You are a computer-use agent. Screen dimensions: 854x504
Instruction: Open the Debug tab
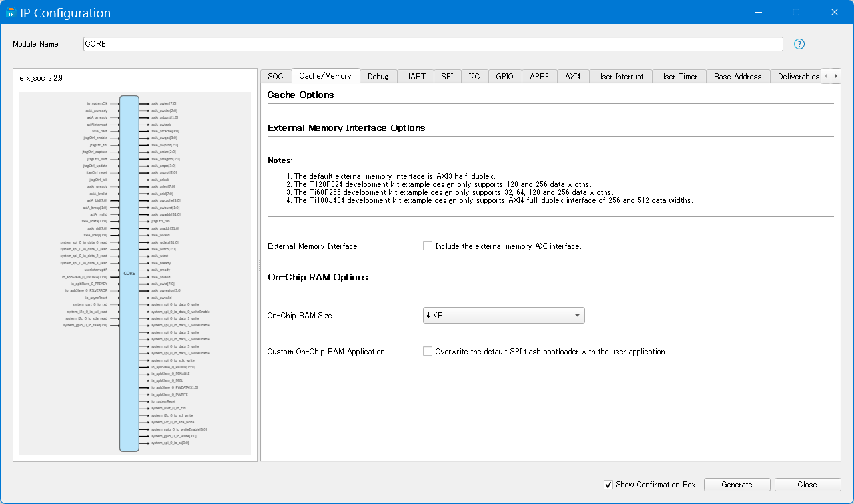(378, 77)
